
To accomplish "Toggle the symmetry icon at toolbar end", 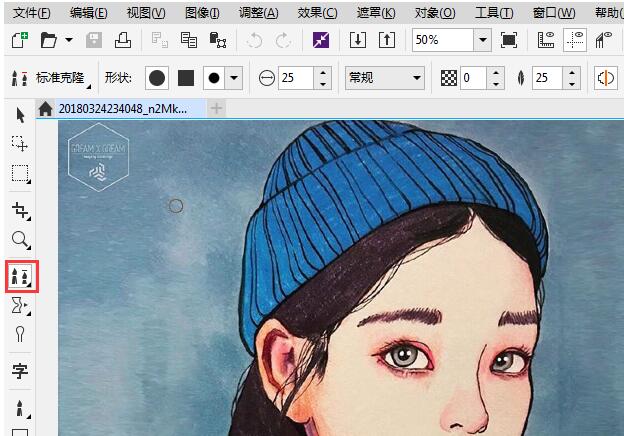I will (x=606, y=78).
